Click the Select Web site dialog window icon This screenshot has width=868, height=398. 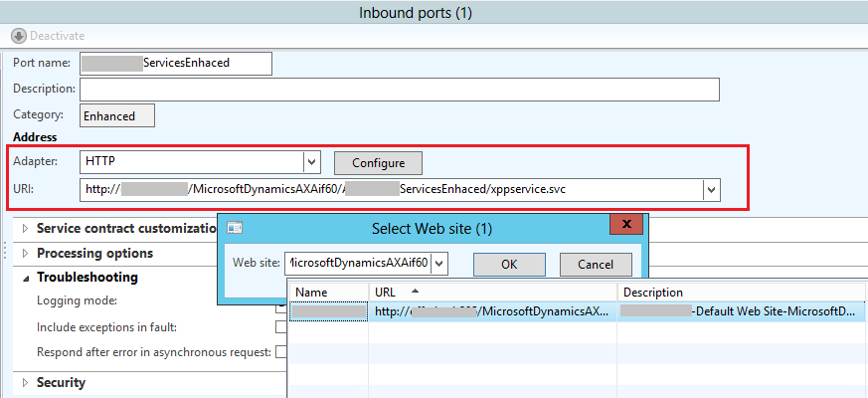click(x=233, y=228)
